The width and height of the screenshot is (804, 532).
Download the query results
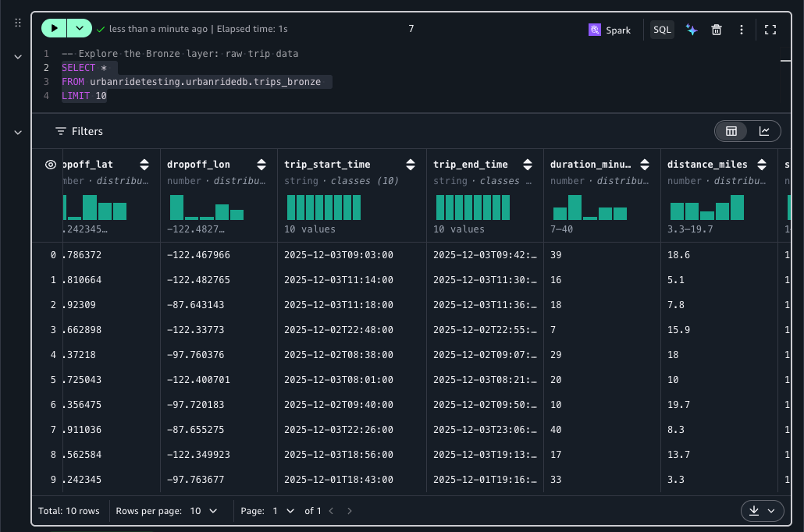(x=754, y=510)
